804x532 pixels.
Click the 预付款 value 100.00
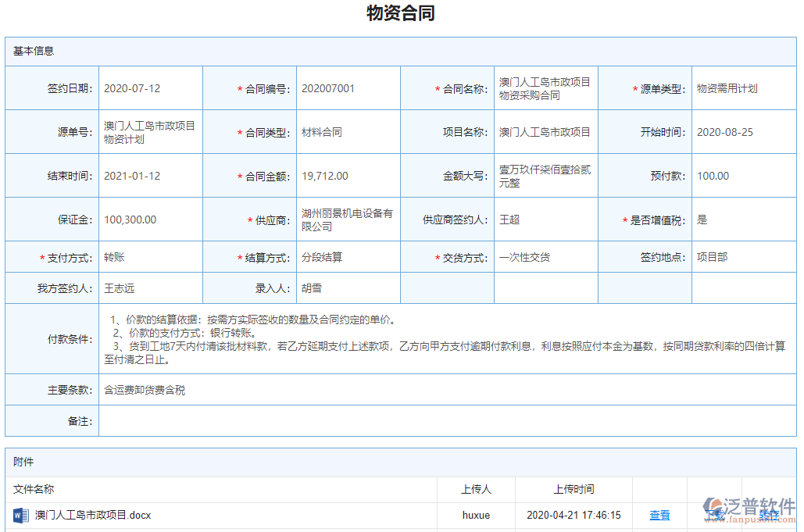pyautogui.click(x=713, y=176)
